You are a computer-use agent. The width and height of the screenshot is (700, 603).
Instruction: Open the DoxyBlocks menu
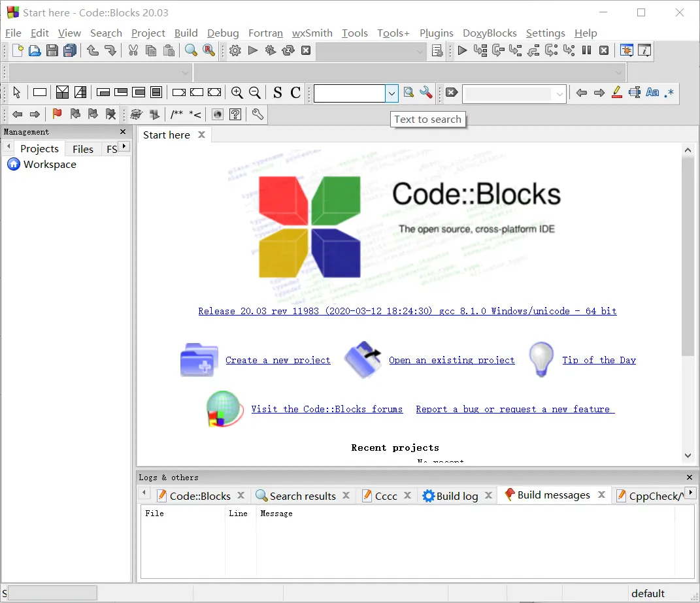click(x=490, y=33)
